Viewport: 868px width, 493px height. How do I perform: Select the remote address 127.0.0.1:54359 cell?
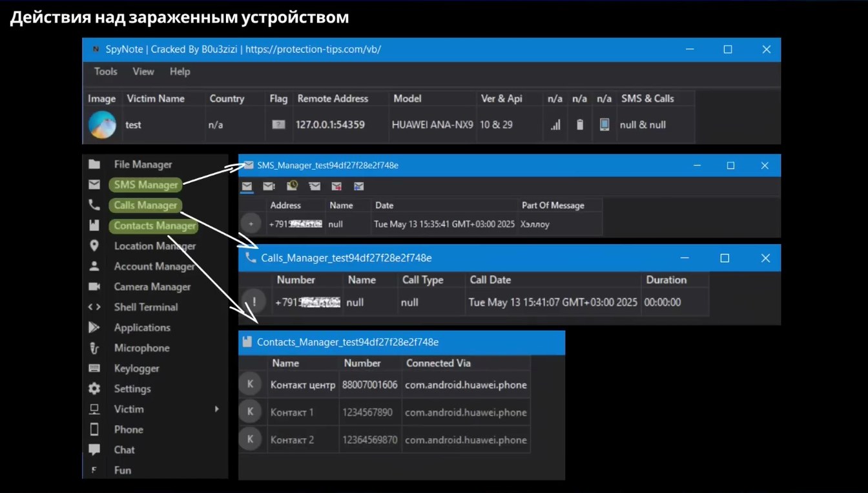(x=330, y=125)
